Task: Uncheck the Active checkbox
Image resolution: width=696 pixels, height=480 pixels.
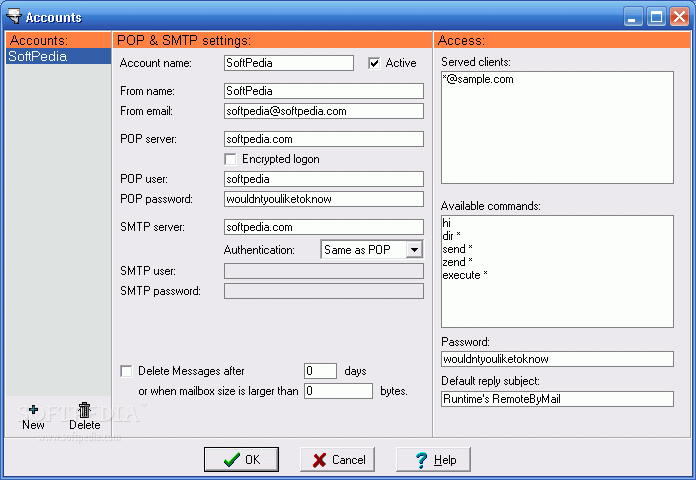Action: [374, 63]
